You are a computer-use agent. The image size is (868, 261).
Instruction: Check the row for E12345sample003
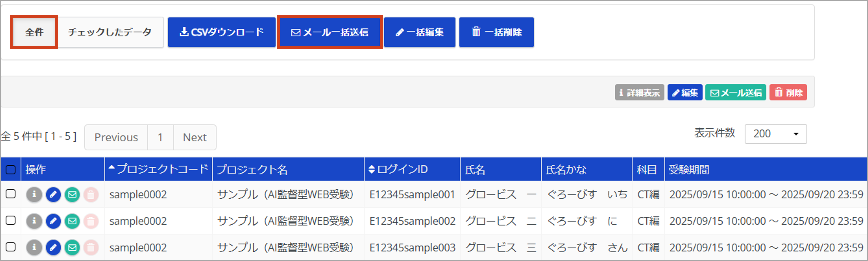(x=11, y=247)
